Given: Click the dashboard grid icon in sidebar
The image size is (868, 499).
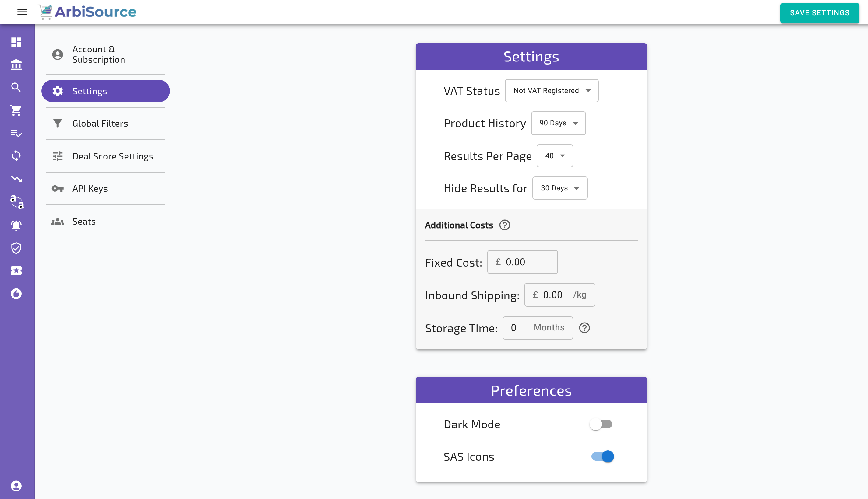Looking at the screenshot, I should point(16,42).
